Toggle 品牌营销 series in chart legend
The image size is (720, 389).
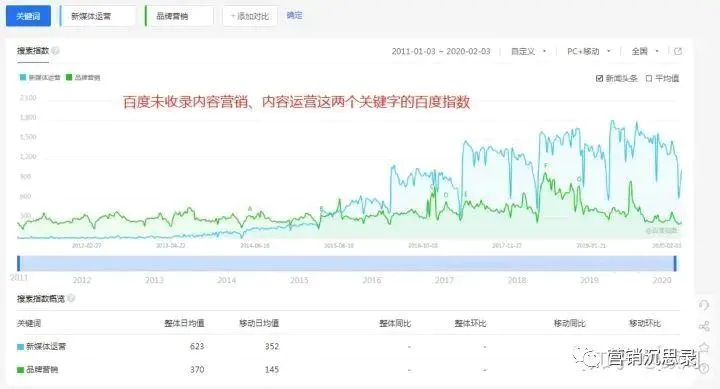tap(83, 77)
